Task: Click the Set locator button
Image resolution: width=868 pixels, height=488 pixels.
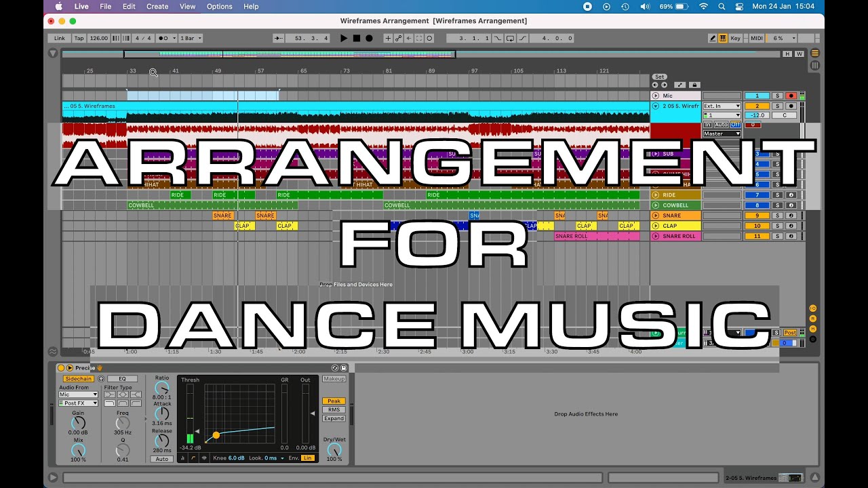Action: [659, 77]
